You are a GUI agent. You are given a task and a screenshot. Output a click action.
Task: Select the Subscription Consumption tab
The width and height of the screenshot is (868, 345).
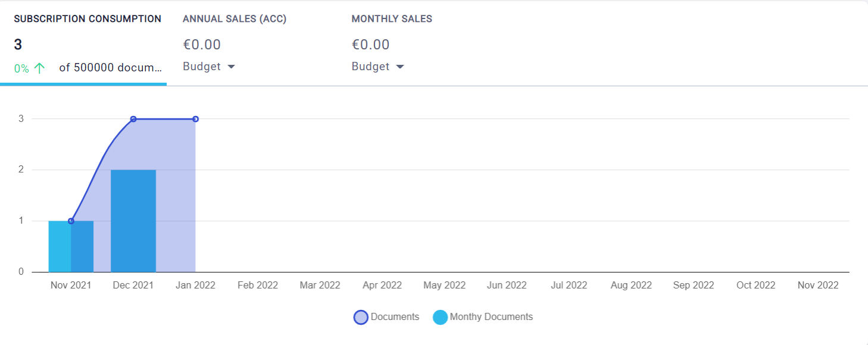(88, 19)
